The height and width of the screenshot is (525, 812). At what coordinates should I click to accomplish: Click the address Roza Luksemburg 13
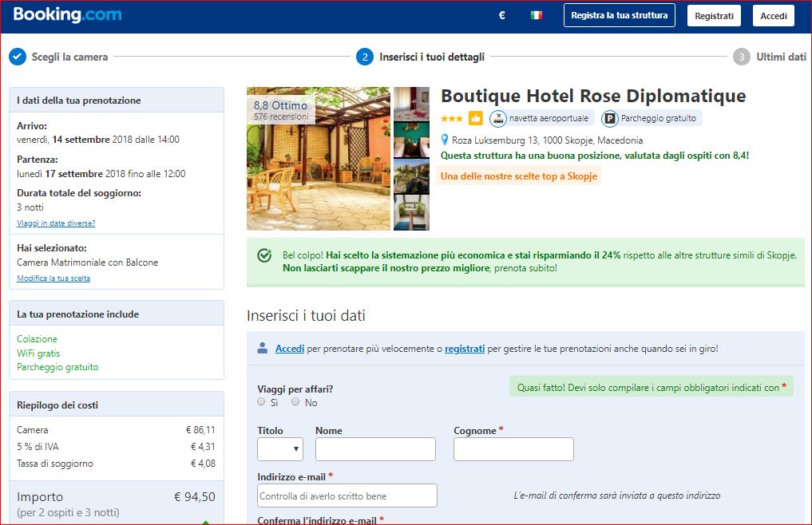(548, 140)
